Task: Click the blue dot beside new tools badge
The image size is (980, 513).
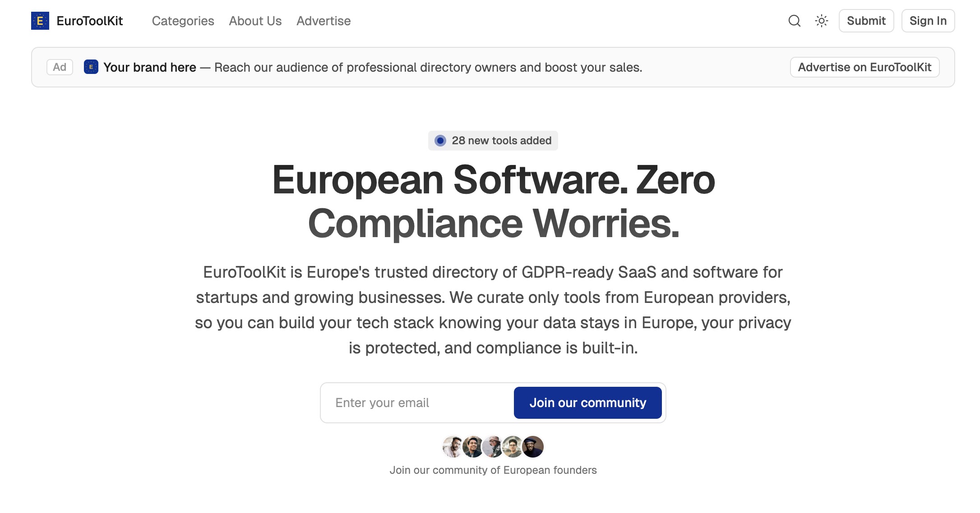Action: tap(440, 141)
